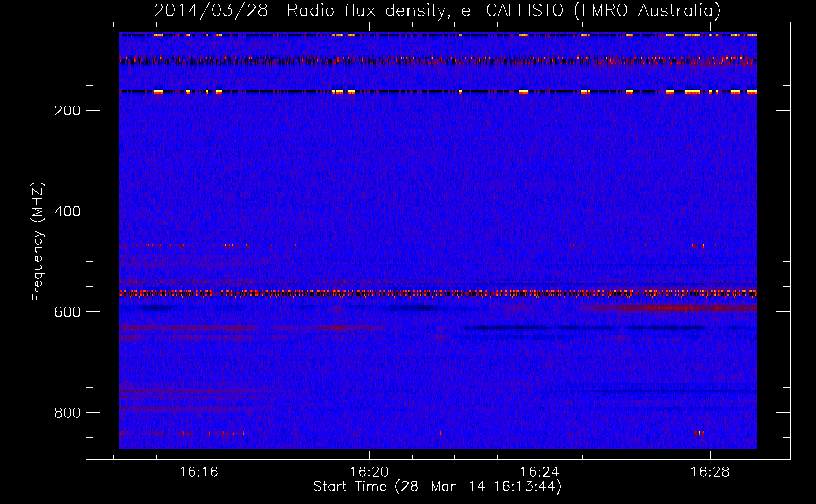This screenshot has width=816, height=504.
Task: Click the 200 frequency tick label
Action: pos(68,110)
